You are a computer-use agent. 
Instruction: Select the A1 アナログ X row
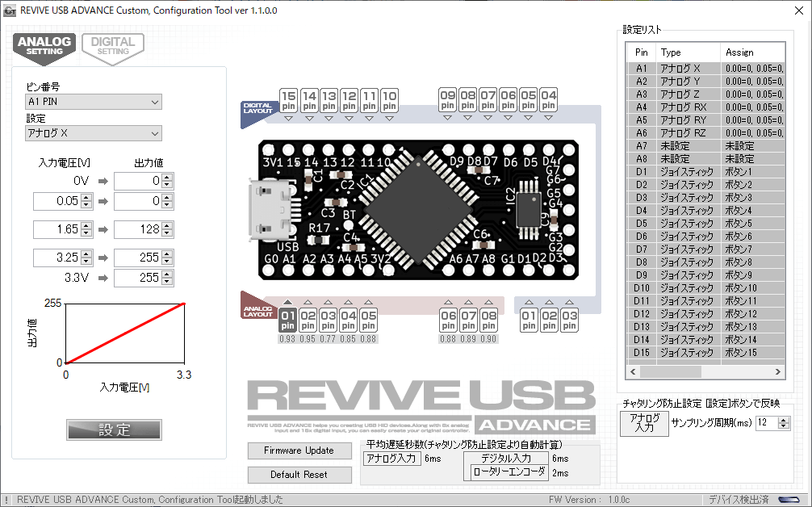(706, 69)
